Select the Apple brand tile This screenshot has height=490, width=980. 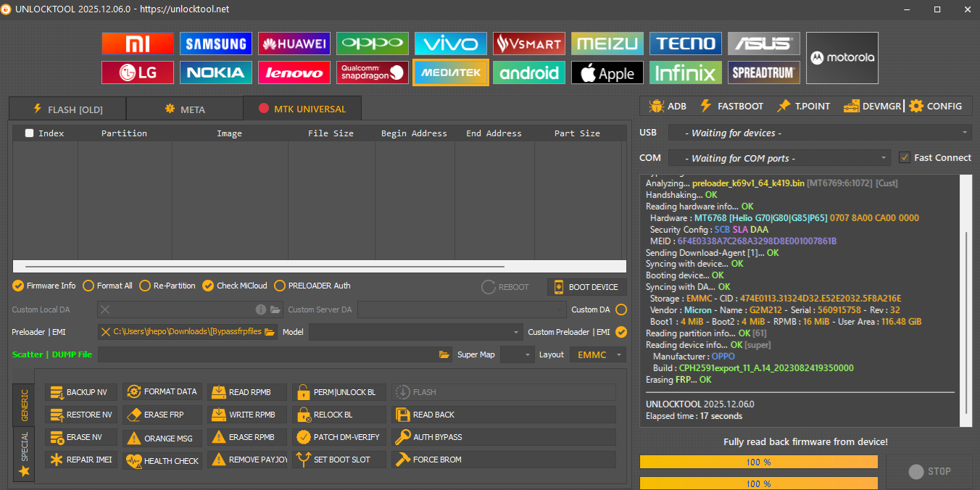tap(607, 72)
